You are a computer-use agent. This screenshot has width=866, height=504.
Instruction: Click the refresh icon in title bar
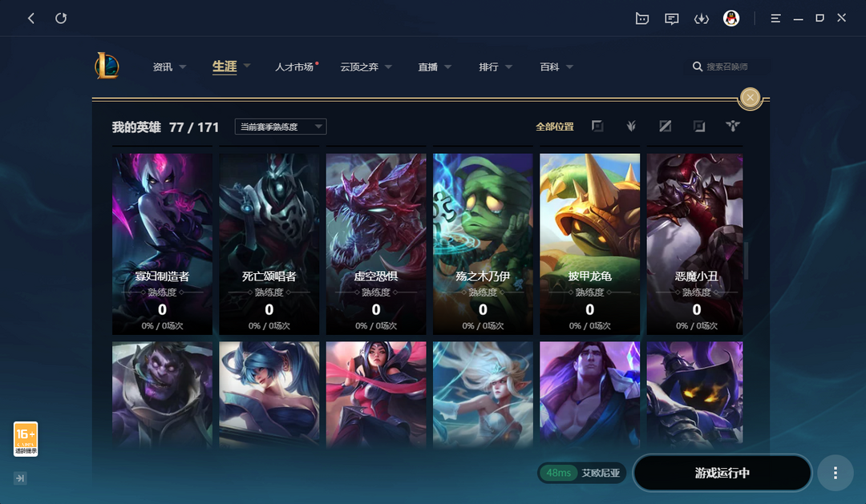click(61, 18)
